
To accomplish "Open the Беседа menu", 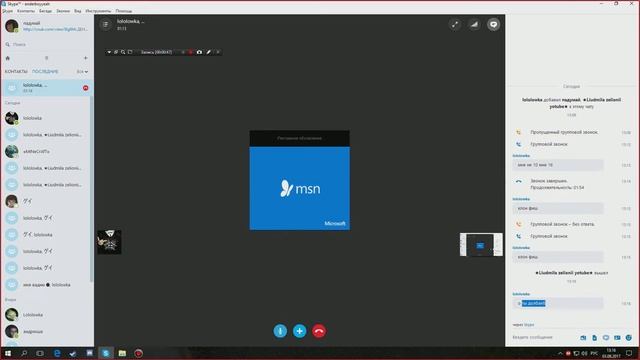I will pyautogui.click(x=45, y=11).
